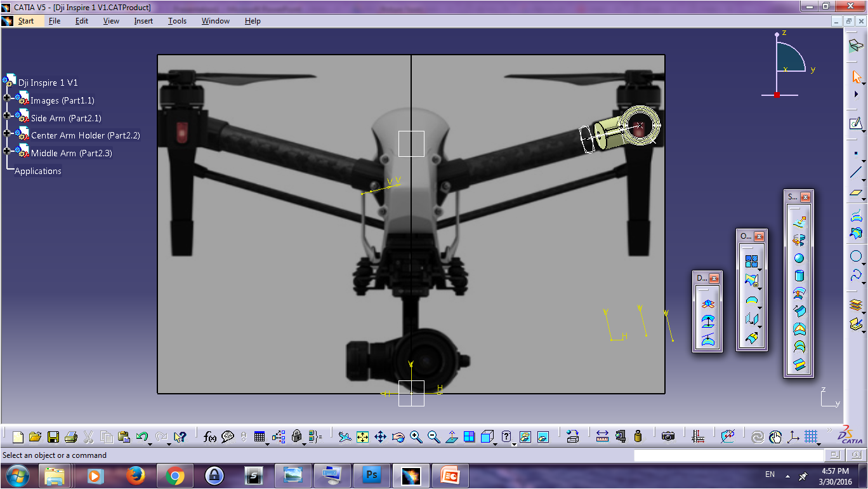Use the Measure tool on the bottom toolbar
The image size is (868, 489).
click(x=602, y=436)
